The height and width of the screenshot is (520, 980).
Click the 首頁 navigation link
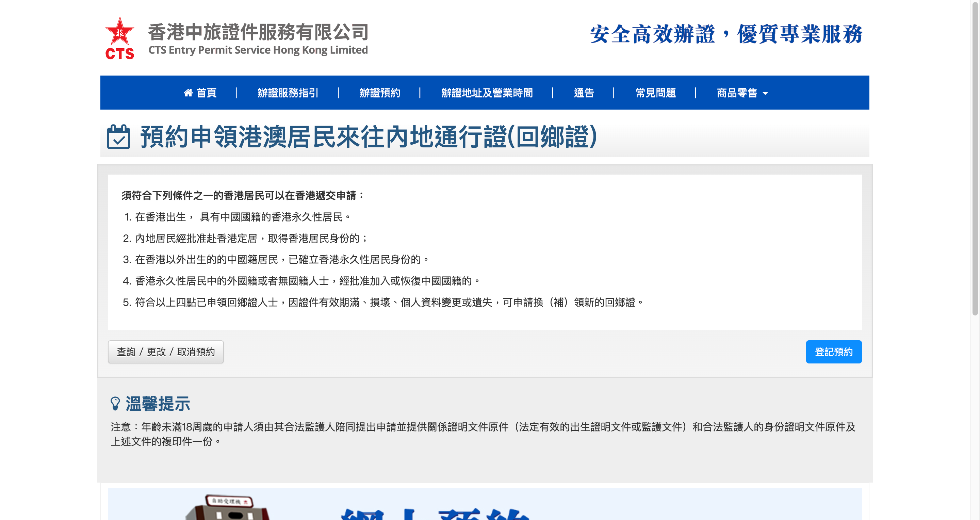207,93
